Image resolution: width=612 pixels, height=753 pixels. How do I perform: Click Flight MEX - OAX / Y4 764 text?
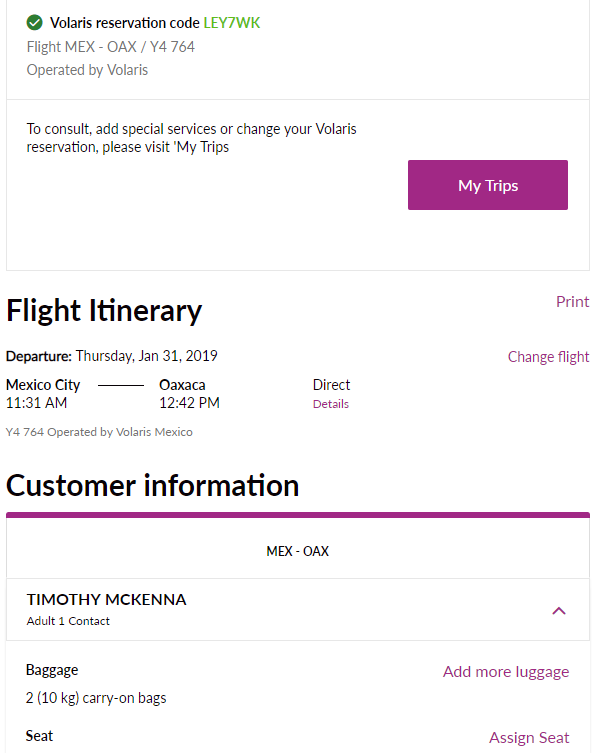[x=110, y=47]
